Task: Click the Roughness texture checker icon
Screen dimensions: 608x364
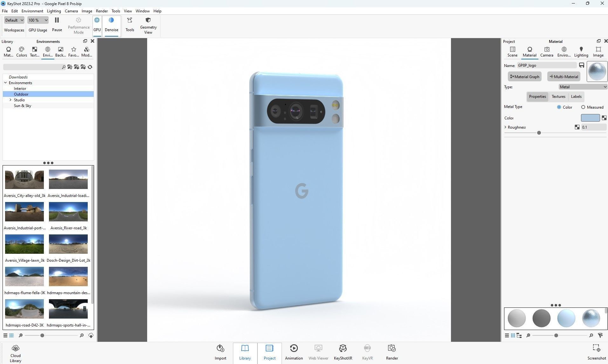Action: pyautogui.click(x=577, y=127)
